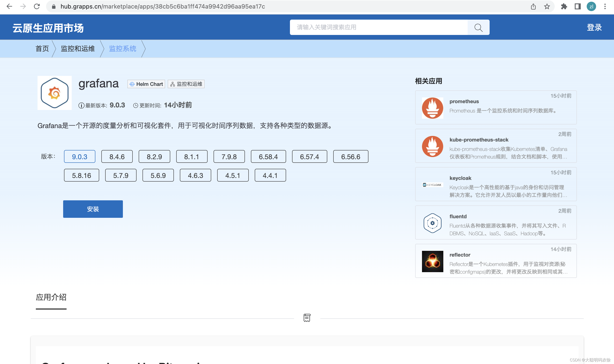614x364 pixels.
Task: Click the reflector app thumbnail
Action: coord(432,261)
